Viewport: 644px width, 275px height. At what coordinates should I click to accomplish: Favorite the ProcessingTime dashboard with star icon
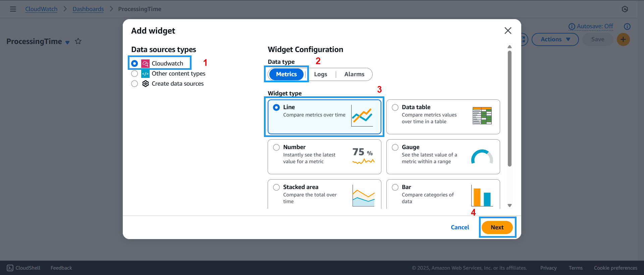(x=78, y=41)
